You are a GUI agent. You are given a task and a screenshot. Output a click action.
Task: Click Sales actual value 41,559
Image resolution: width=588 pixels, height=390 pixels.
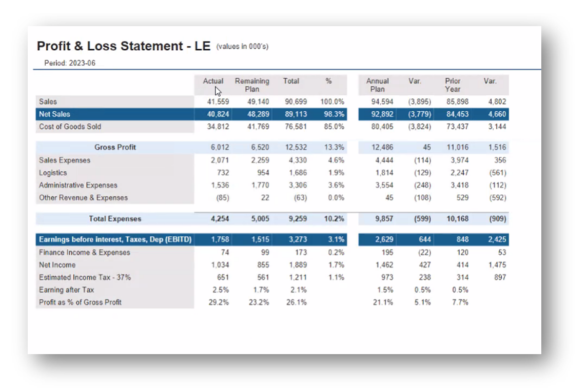click(x=218, y=101)
